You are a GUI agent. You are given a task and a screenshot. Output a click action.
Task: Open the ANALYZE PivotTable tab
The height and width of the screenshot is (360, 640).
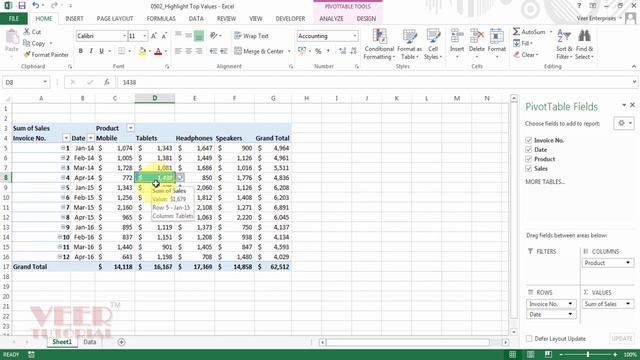[x=331, y=18]
